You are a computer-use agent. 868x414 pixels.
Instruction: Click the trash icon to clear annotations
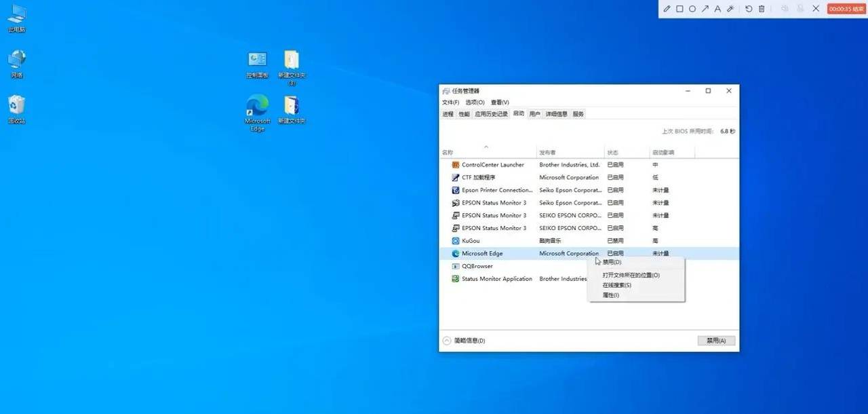(x=762, y=9)
